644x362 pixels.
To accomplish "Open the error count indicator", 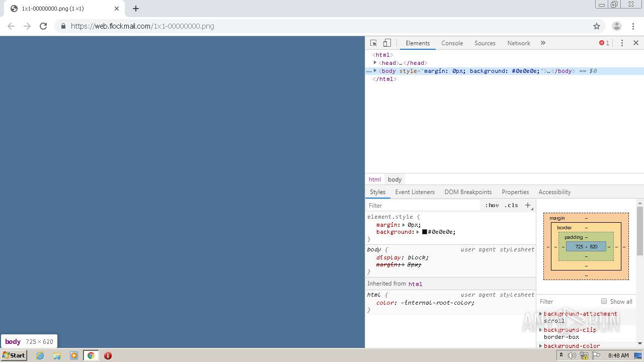I will point(604,43).
